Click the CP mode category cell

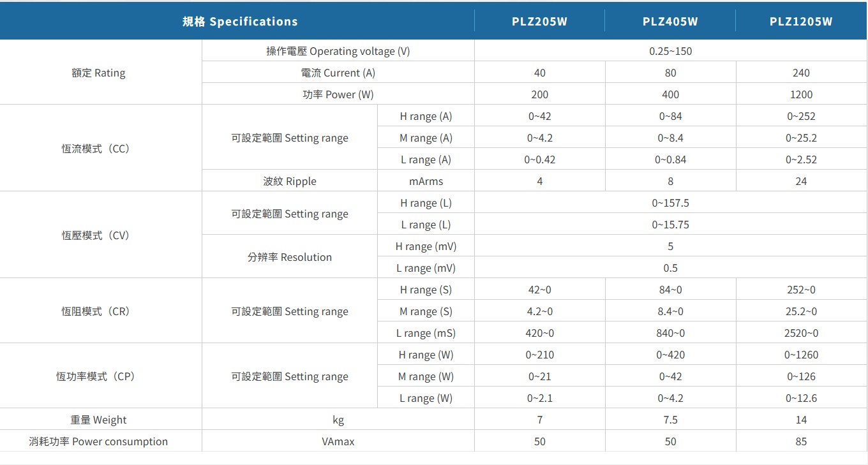click(95, 376)
